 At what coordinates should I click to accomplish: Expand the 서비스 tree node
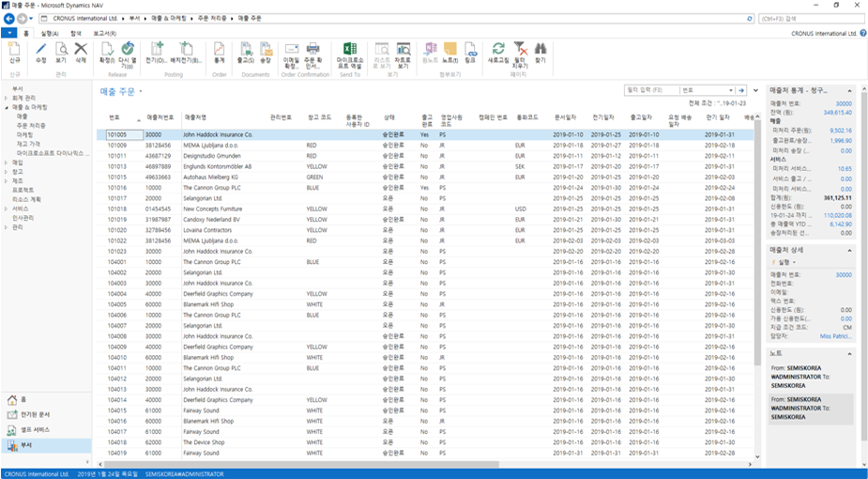pos(7,209)
